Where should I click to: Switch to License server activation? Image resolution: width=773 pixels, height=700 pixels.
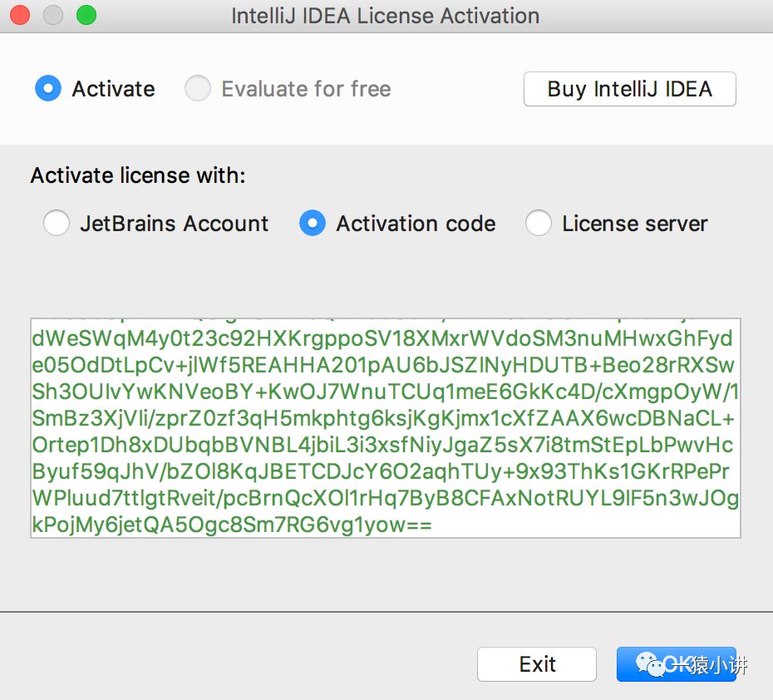(539, 224)
